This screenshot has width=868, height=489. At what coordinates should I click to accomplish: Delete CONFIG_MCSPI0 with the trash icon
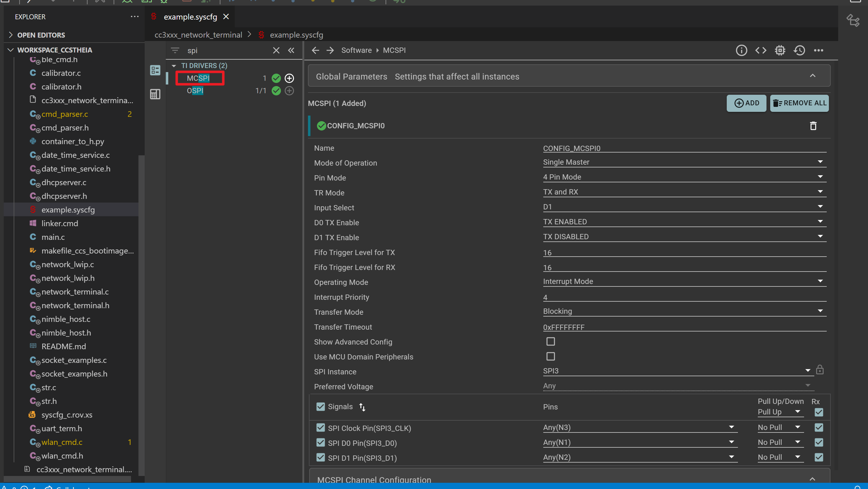(x=813, y=126)
